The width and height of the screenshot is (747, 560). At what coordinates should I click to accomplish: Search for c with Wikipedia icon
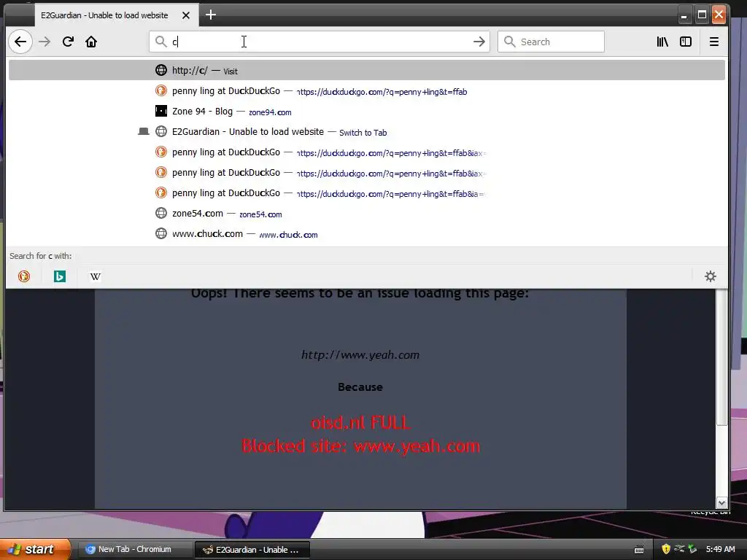(x=96, y=276)
